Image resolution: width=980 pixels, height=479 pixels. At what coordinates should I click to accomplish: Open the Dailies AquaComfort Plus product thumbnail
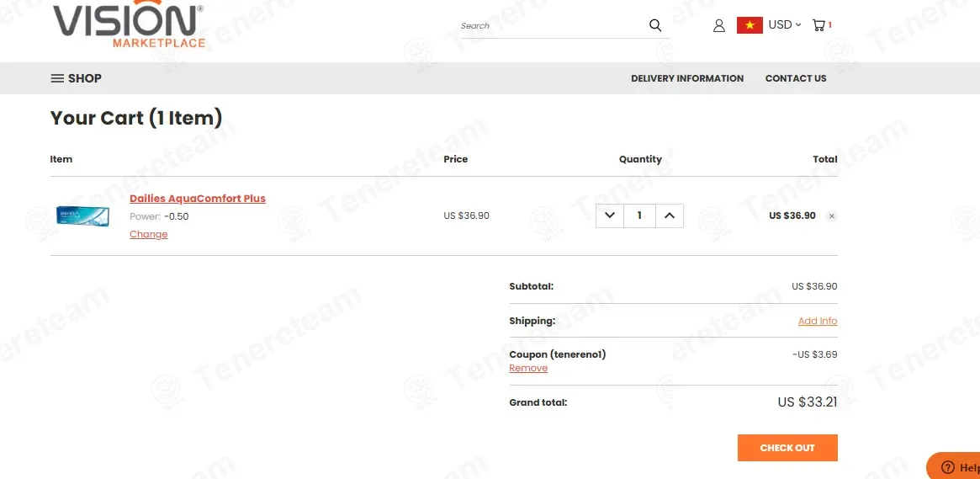[82, 216]
